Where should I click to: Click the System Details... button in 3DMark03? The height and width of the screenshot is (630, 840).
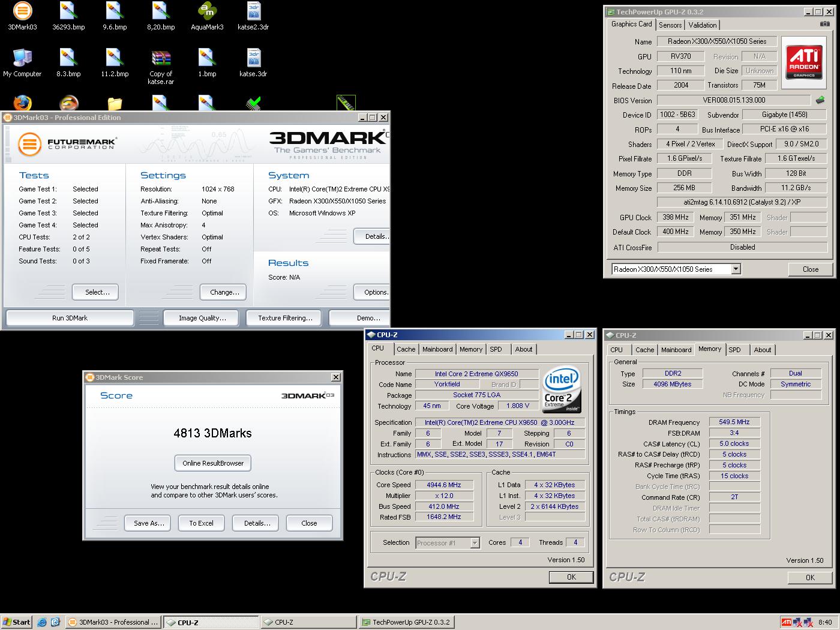coord(372,236)
